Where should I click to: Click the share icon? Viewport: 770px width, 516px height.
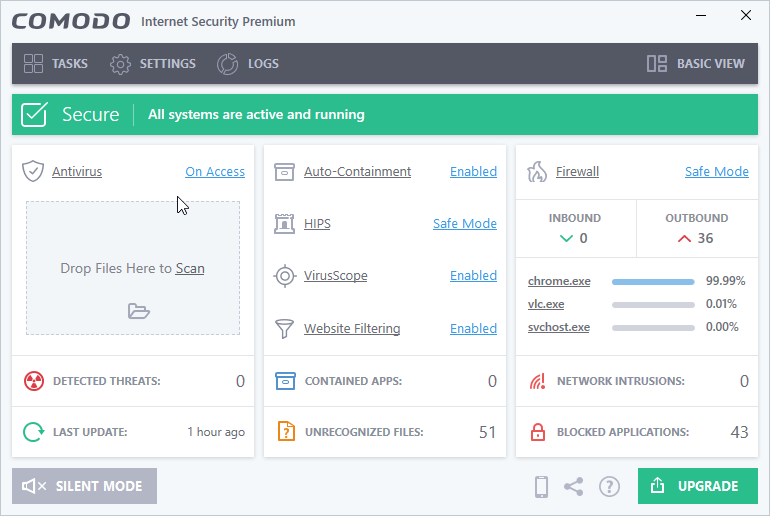(574, 487)
